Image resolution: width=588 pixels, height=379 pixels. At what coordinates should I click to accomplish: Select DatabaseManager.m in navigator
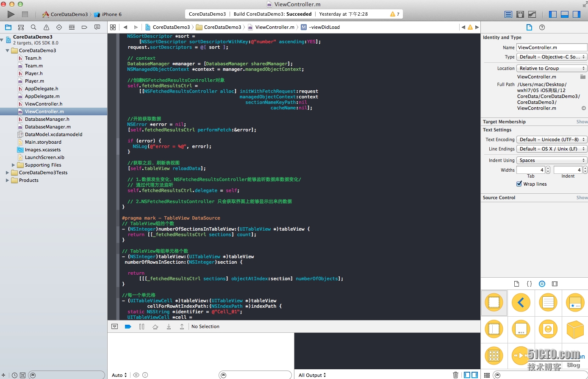48,127
